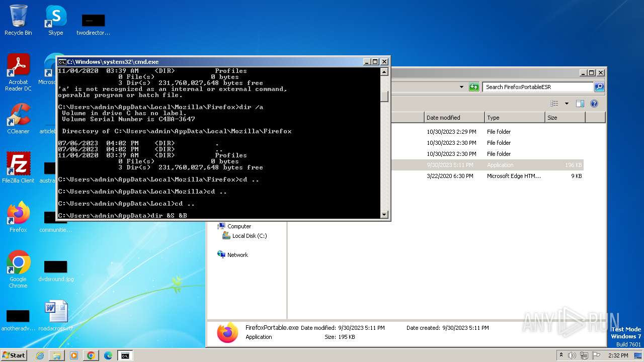
Task: Select FileZilla Client desktop icon
Action: tap(18, 168)
